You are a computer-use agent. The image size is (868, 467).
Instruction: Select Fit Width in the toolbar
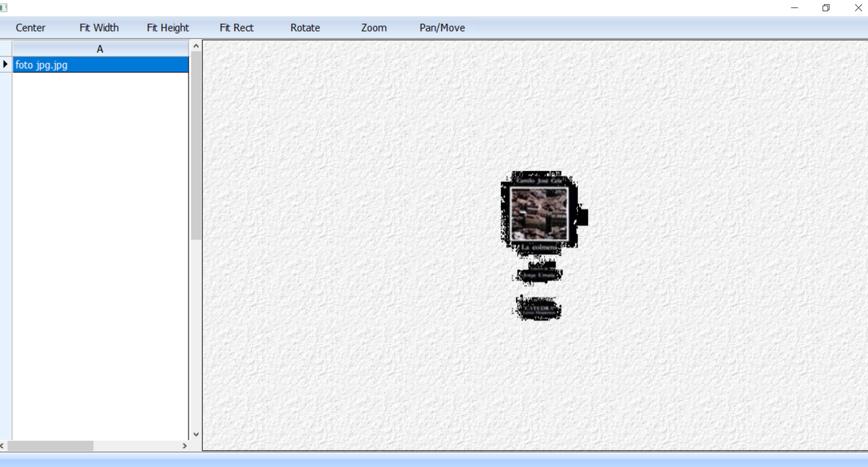coord(99,28)
